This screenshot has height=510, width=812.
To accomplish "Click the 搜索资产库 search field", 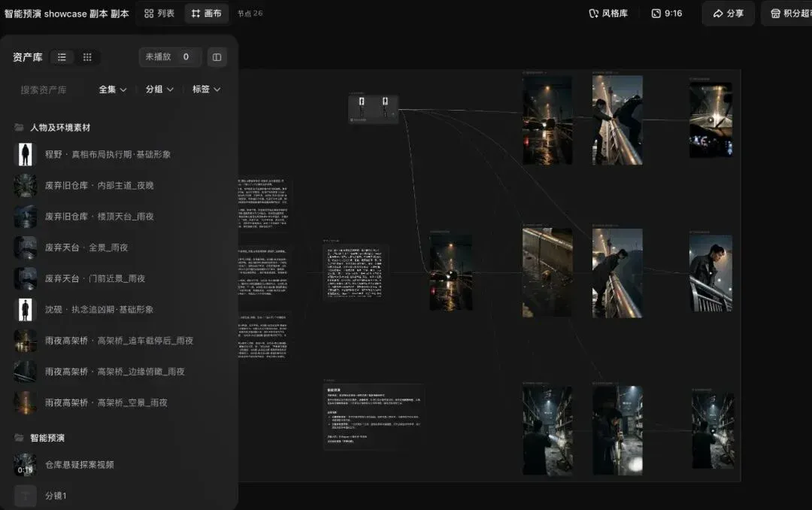I will pos(44,90).
